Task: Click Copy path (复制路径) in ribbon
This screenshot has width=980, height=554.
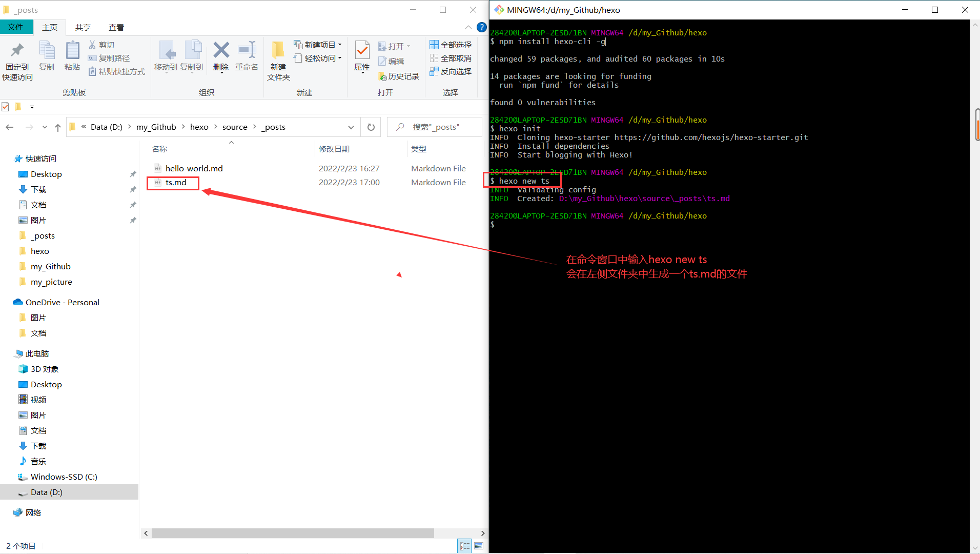Action: click(109, 58)
